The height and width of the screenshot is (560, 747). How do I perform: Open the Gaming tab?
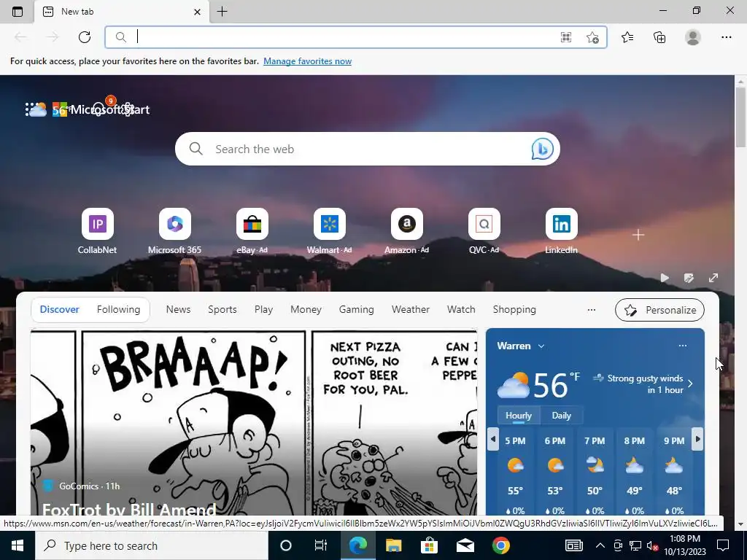(356, 309)
